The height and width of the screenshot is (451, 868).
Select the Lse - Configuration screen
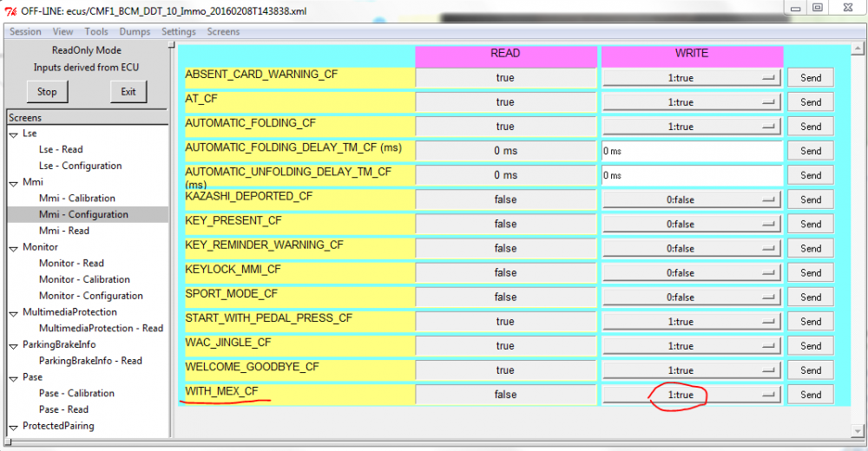tap(80, 166)
